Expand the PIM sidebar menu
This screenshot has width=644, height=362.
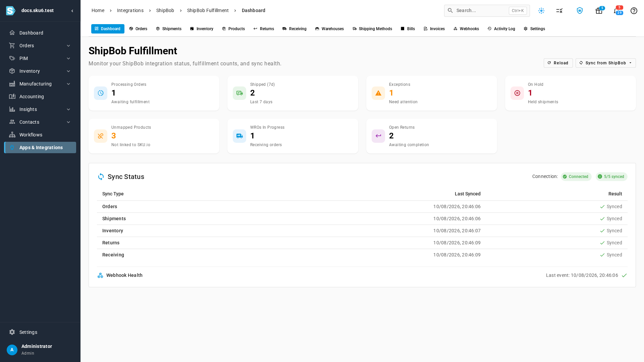click(x=40, y=58)
